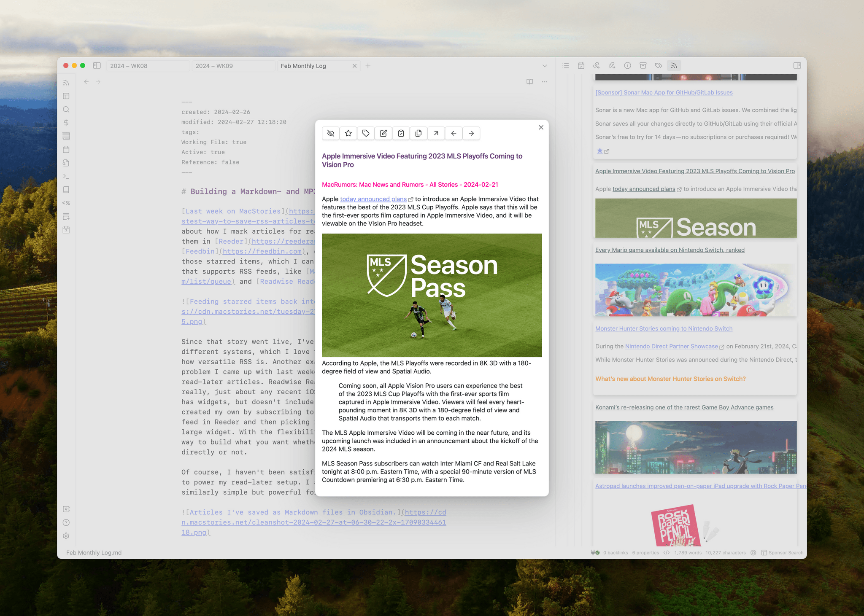The image size is (864, 616).
Task: Switch to the 2024 – WK09 tab
Action: click(x=233, y=66)
